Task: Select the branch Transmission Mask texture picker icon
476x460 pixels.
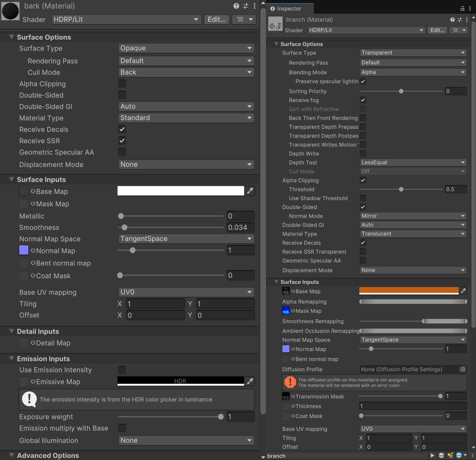Action: (293, 396)
